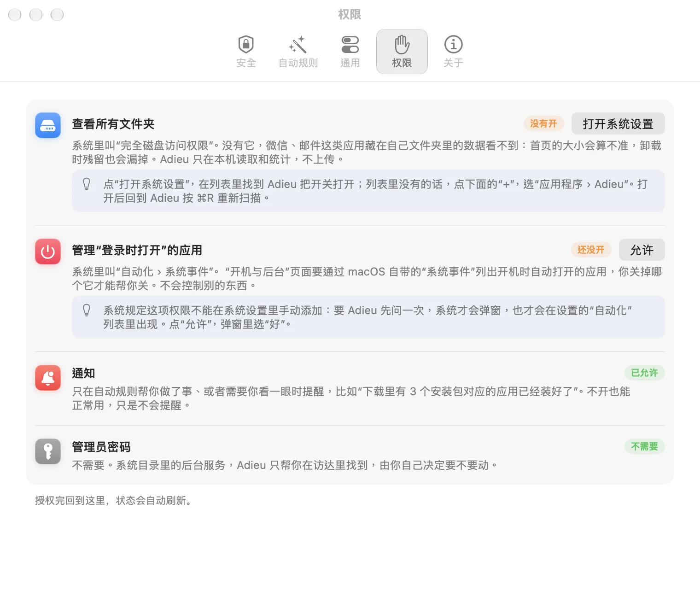Select the 通用 tab
Viewport: 700px width, 597px height.
(350, 52)
